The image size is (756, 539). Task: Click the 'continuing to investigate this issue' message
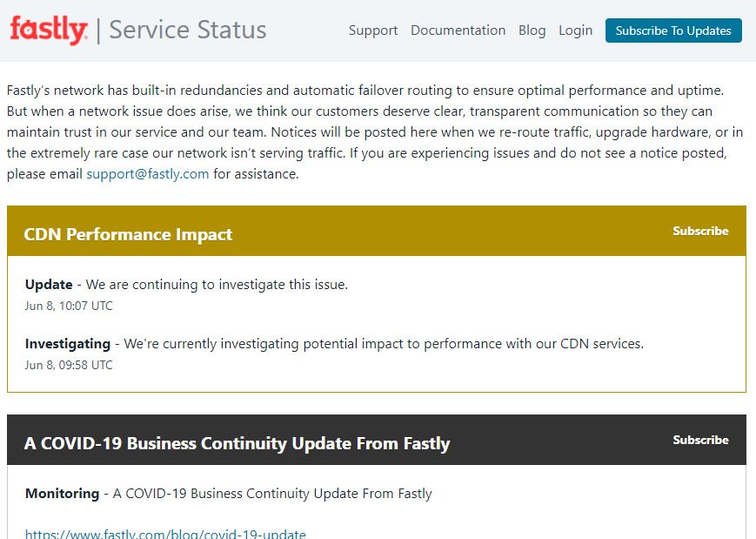tap(217, 285)
